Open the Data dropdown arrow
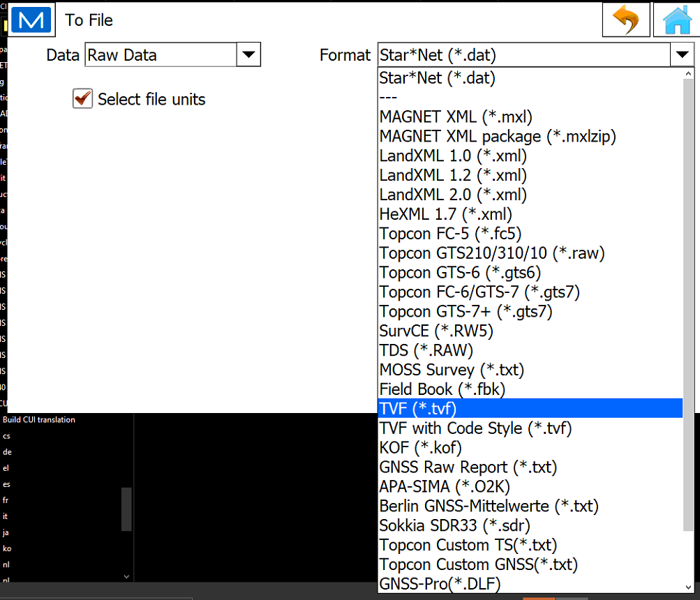 click(248, 55)
